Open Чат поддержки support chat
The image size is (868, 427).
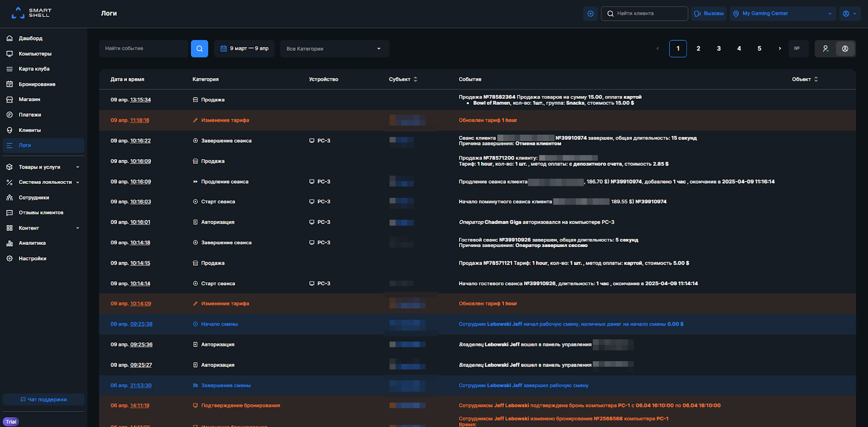coord(44,400)
